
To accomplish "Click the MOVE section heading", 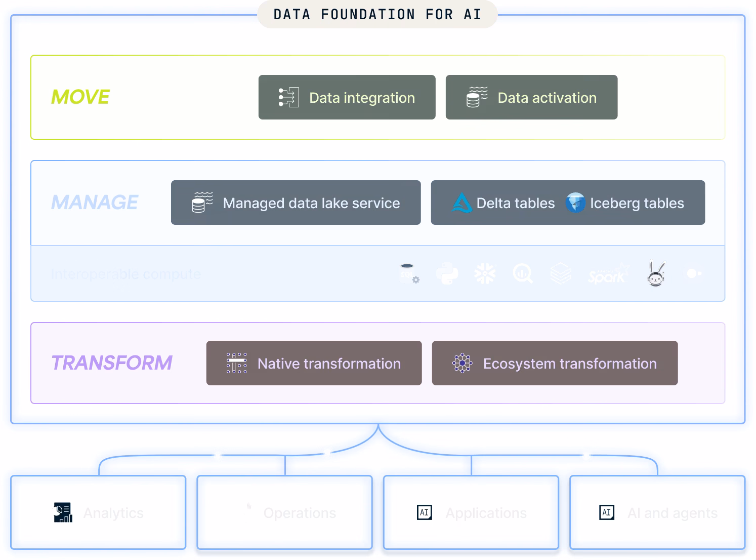I will pos(80,97).
